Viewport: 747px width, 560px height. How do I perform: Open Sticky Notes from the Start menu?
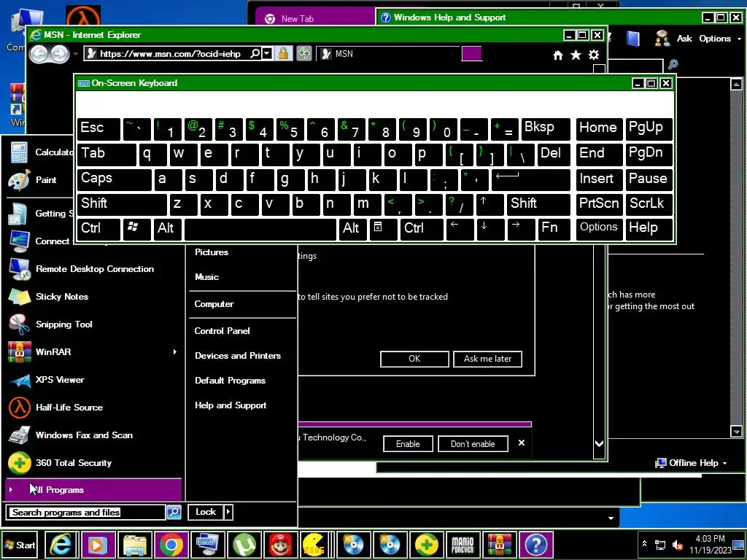[62, 297]
